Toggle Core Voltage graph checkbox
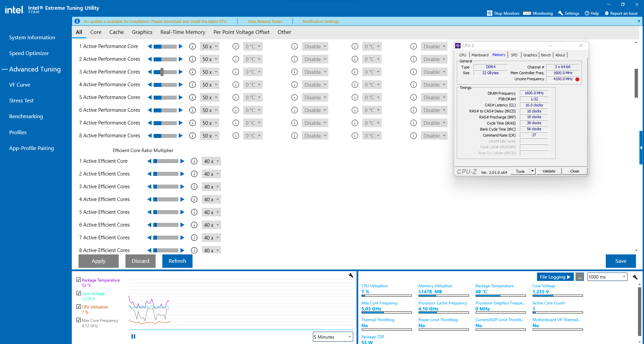644x344 pixels. (x=78, y=293)
